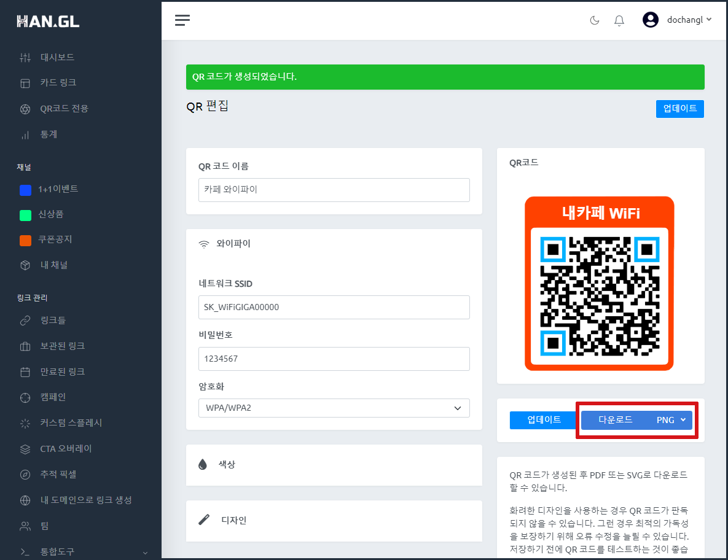Open 대시보드 in the sidebar
The height and width of the screenshot is (560, 728).
[x=57, y=57]
